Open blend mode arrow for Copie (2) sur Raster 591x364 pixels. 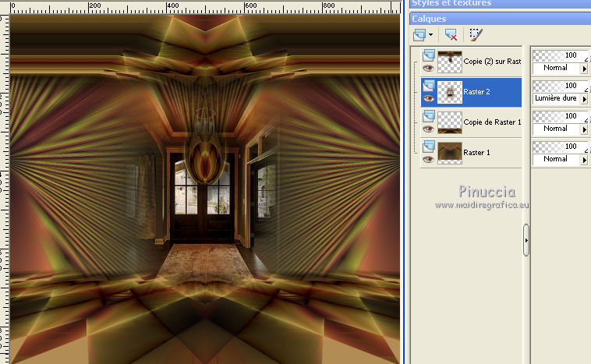pos(584,69)
